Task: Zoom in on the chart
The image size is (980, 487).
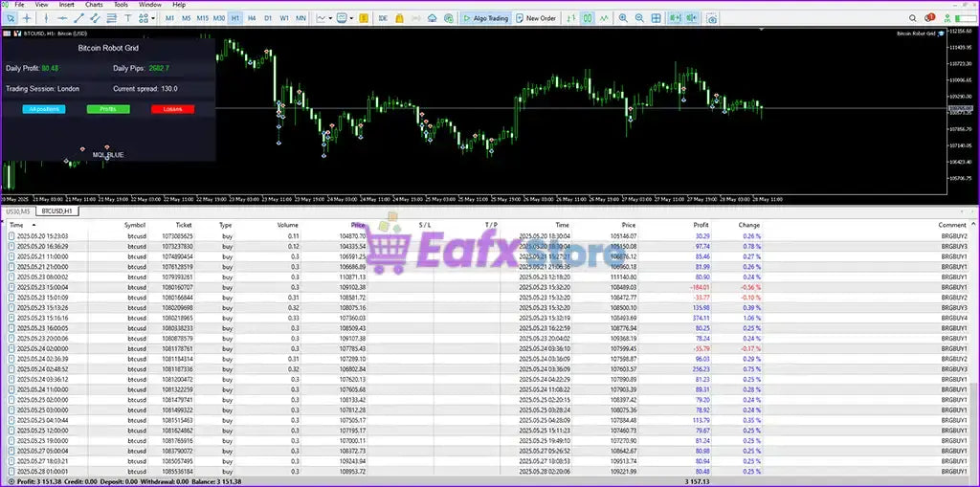Action: 623,18
